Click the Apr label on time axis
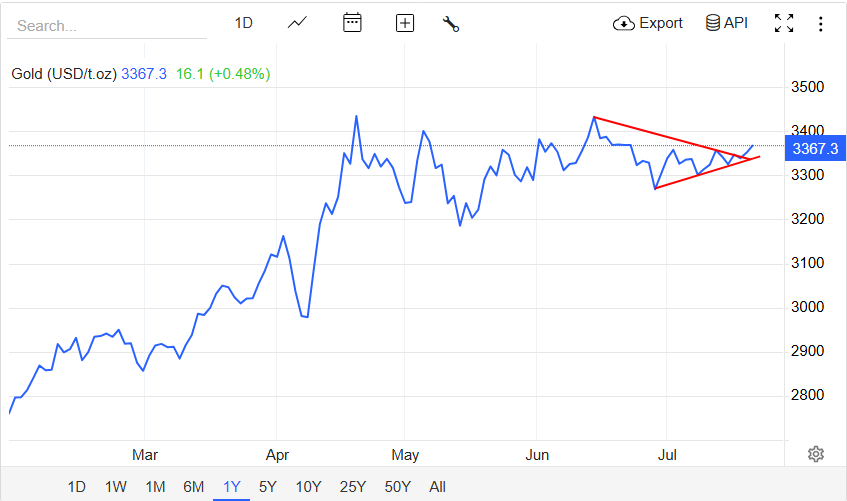 [277, 455]
